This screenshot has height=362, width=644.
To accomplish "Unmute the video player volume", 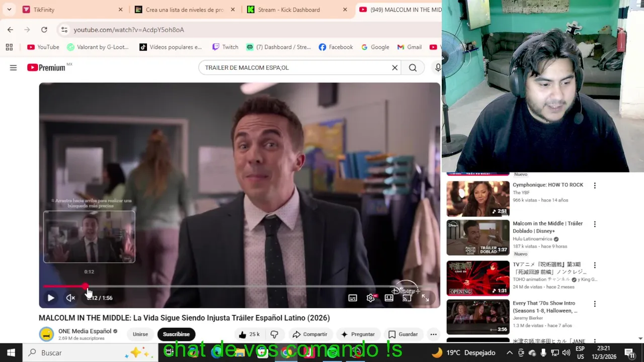I will tap(70, 298).
